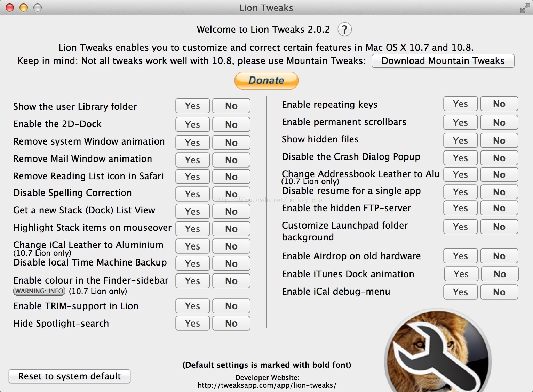The image size is (533, 392).
Task: Click Reset to system default
Action: pyautogui.click(x=70, y=376)
